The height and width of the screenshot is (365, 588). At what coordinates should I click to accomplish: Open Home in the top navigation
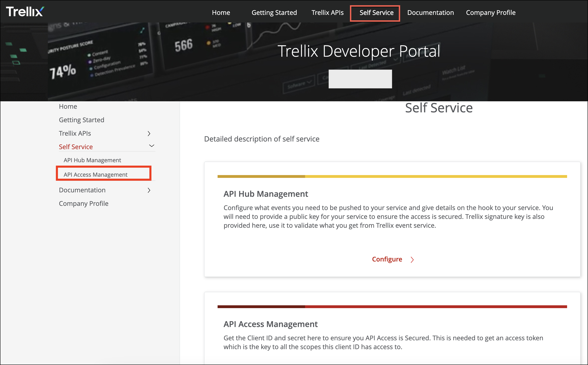click(x=221, y=12)
